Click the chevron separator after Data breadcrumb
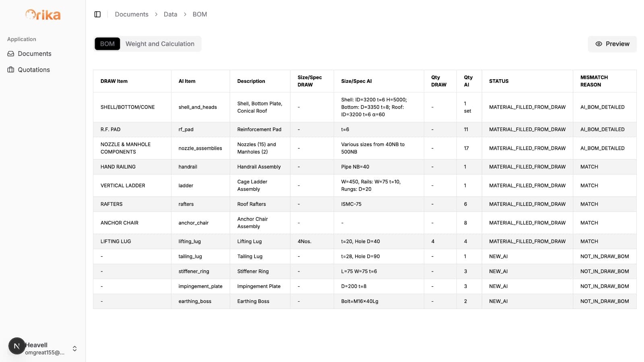The width and height of the screenshot is (644, 362). point(185,14)
